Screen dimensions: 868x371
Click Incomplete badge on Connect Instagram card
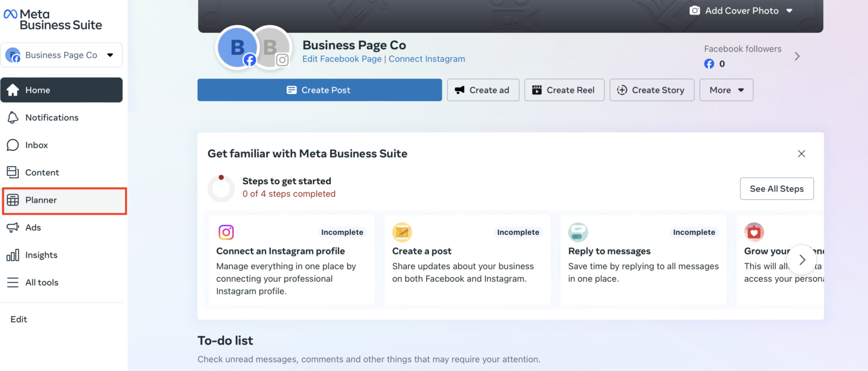click(x=342, y=232)
